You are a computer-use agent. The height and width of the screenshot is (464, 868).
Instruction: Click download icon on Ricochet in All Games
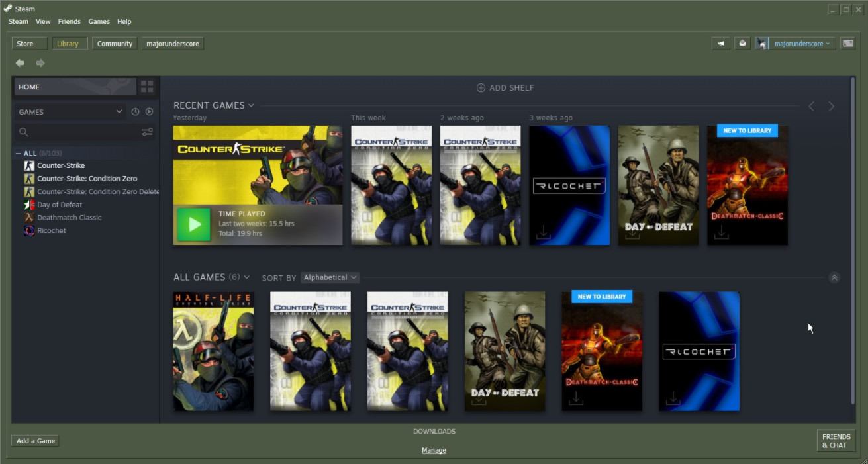tap(673, 398)
